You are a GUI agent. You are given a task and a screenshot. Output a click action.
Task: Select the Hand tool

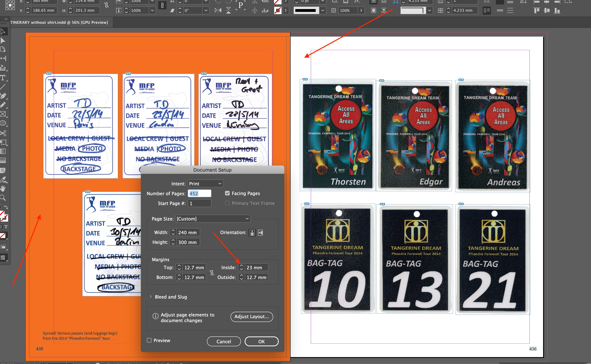coord(3,188)
